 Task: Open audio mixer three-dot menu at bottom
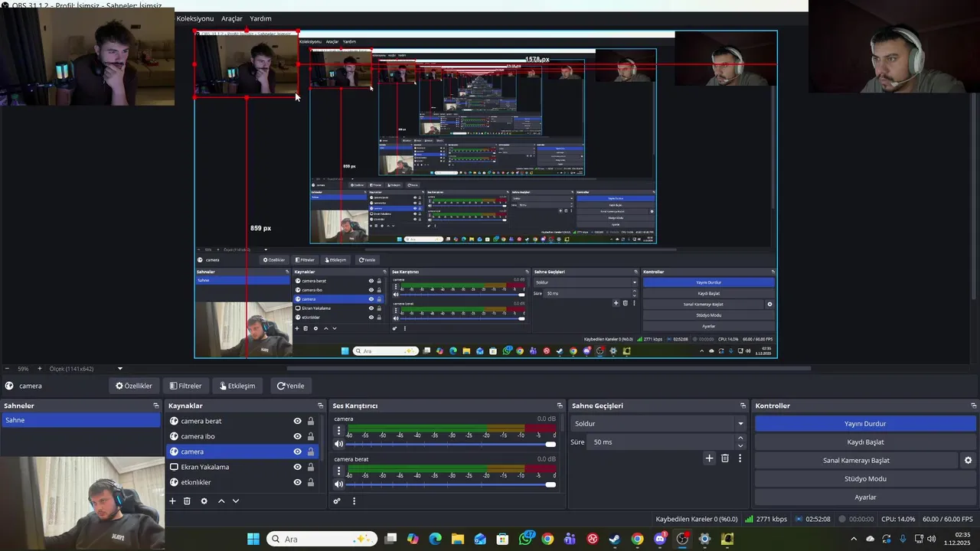(x=354, y=501)
